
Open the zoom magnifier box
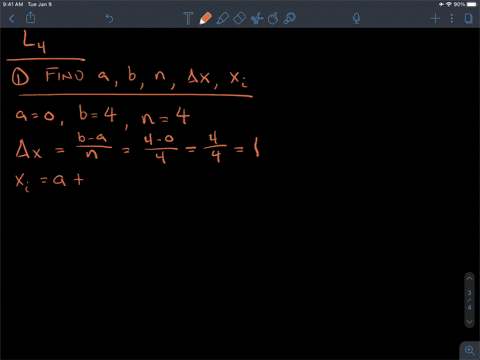[470, 350]
